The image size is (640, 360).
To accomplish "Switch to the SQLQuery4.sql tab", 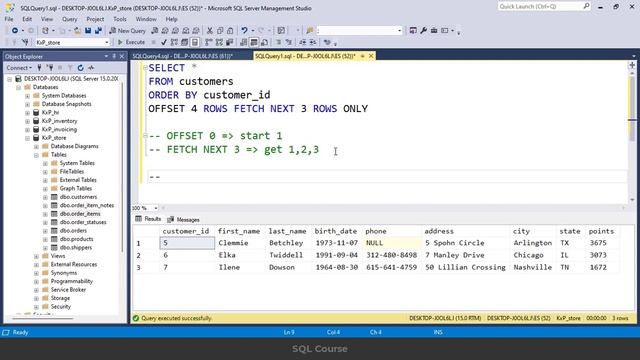I will 182,56.
